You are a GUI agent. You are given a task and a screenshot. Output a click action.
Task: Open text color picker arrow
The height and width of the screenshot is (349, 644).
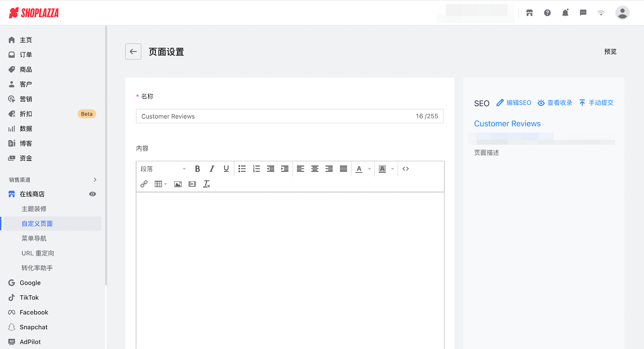coord(369,169)
